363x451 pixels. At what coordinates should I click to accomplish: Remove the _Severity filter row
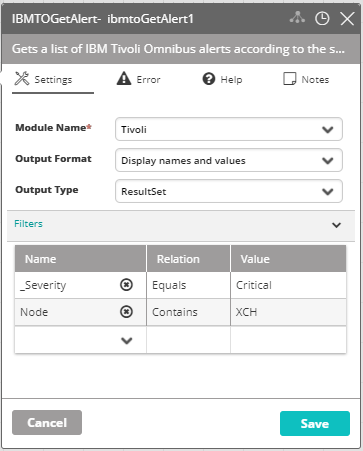point(126,285)
